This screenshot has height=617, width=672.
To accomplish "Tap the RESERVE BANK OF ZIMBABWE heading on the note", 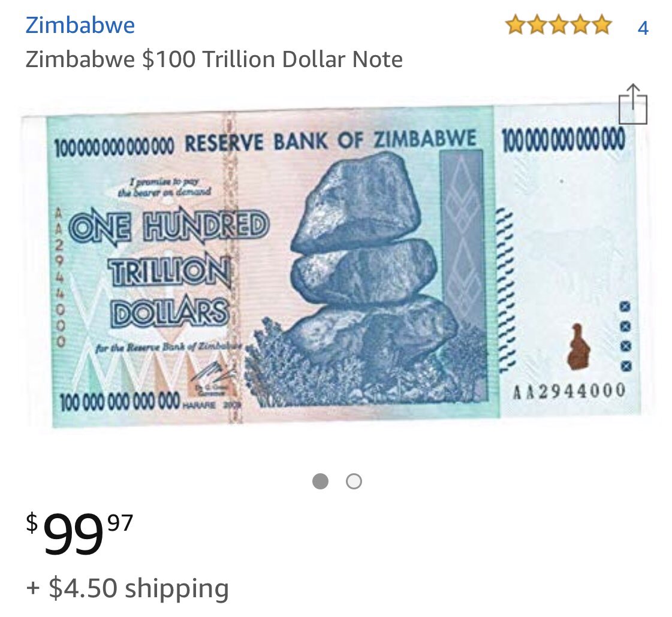I will pos(330,141).
